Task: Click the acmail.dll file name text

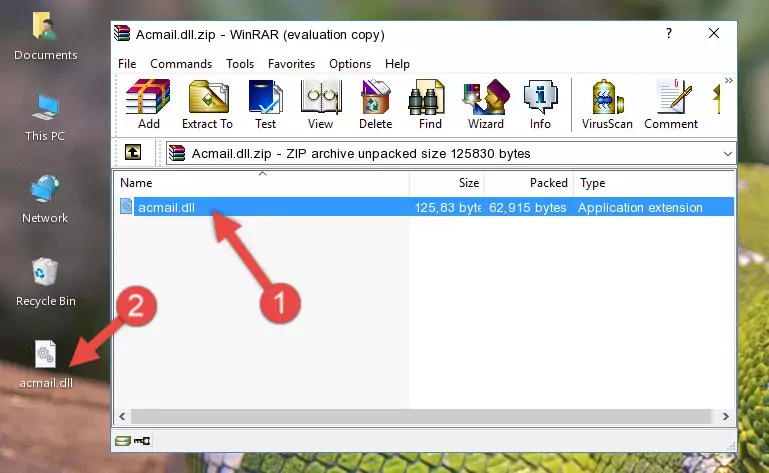Action: pyautogui.click(x=166, y=207)
